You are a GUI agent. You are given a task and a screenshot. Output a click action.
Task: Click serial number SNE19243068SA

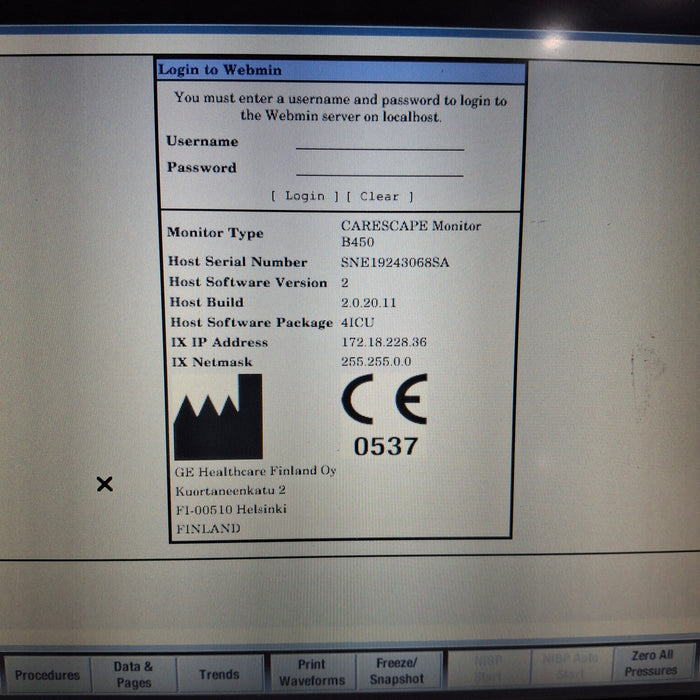(395, 262)
